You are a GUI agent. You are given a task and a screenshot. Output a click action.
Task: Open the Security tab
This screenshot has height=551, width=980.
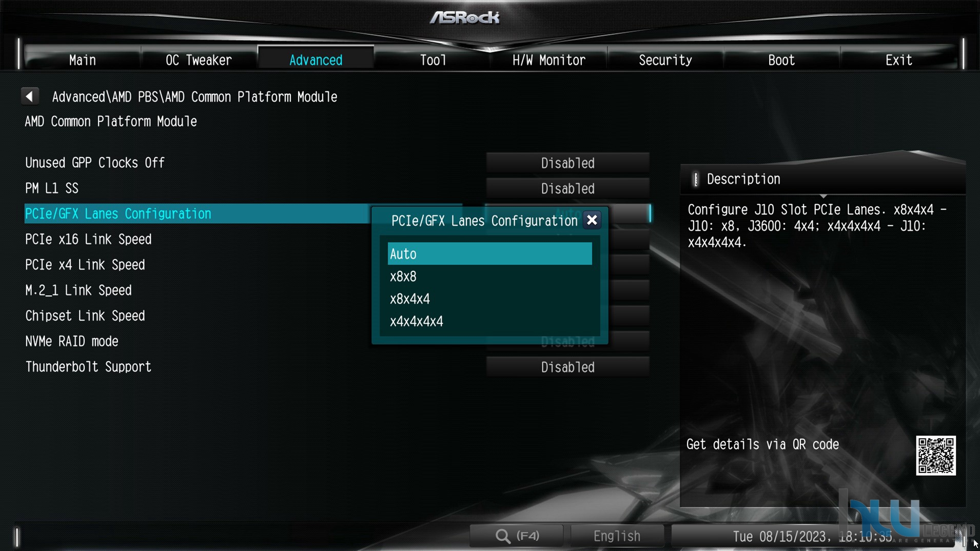(x=665, y=60)
